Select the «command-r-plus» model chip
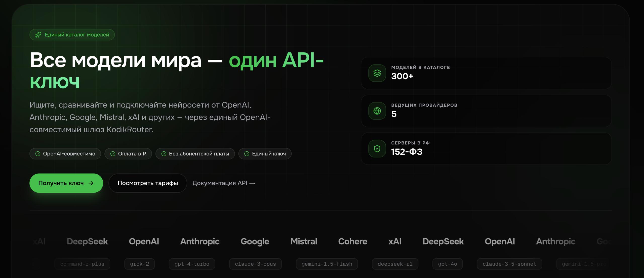644x278 pixels. [x=82, y=264]
